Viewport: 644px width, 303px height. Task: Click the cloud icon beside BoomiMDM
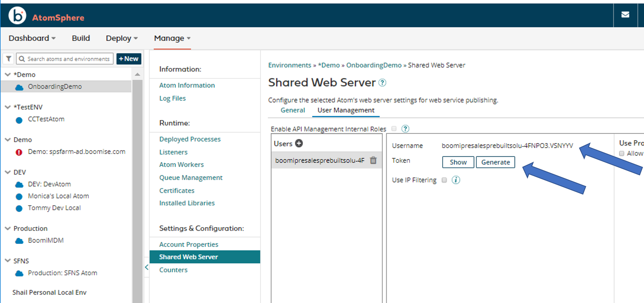tap(19, 241)
